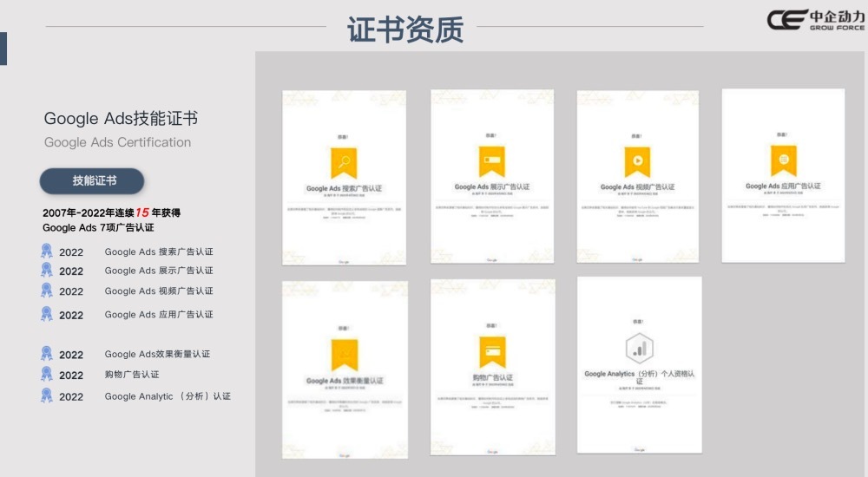
Task: Click the yellow search badge on the 搜索广告认证 certificate
Action: point(344,163)
